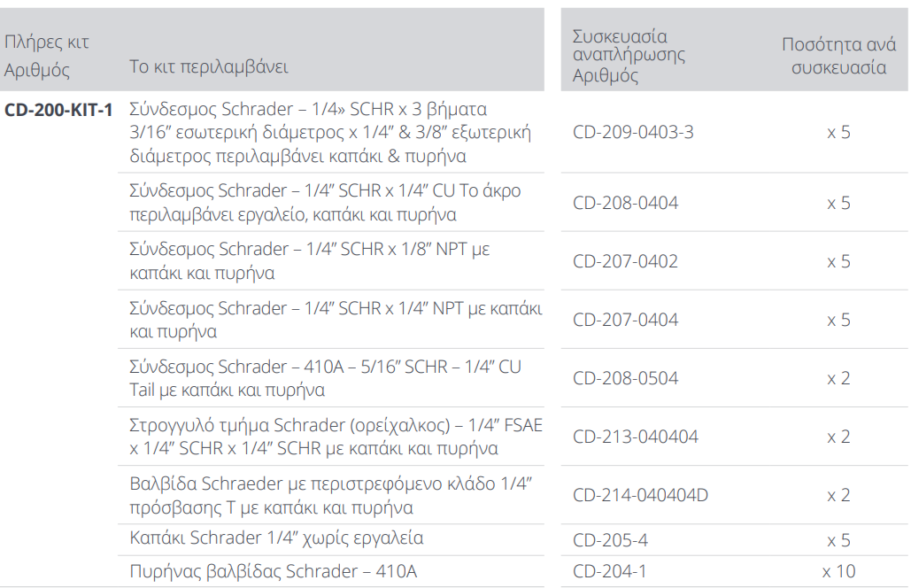This screenshot has height=588, width=911.
Task: Click the "Στρογγυλό τμήμα Schrader (ορείχαλκος)" description
Action: [x=335, y=437]
